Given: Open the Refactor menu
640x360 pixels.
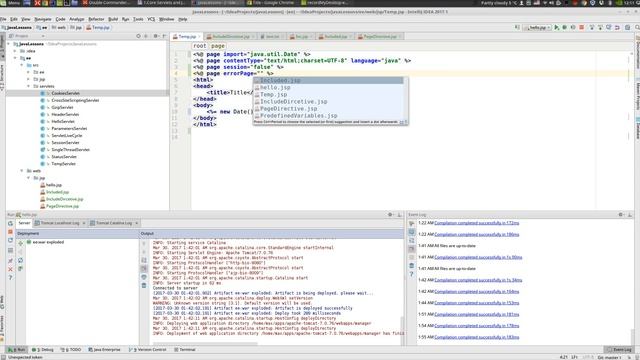Looking at the screenshot, I should click(96, 19).
